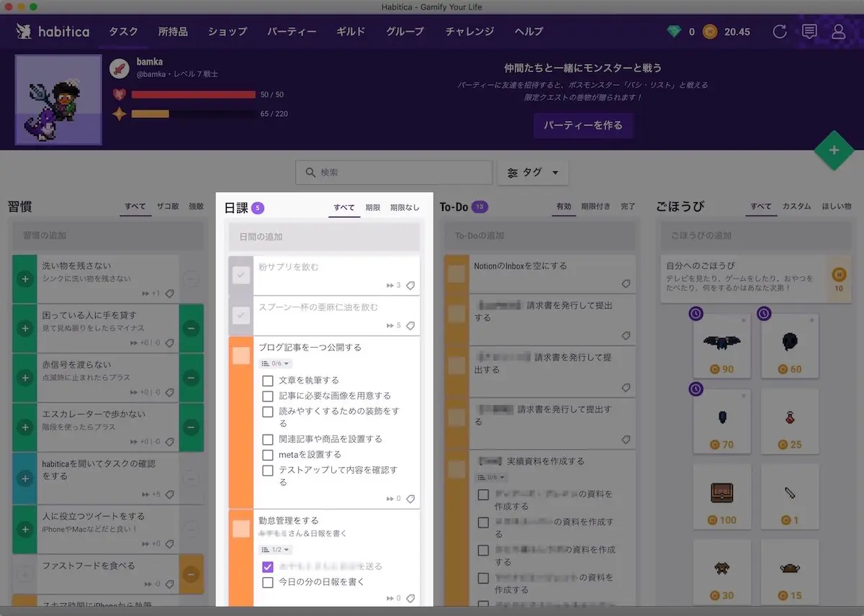The image size is (864, 616).
Task: Click the green add task plus button
Action: pos(834,150)
